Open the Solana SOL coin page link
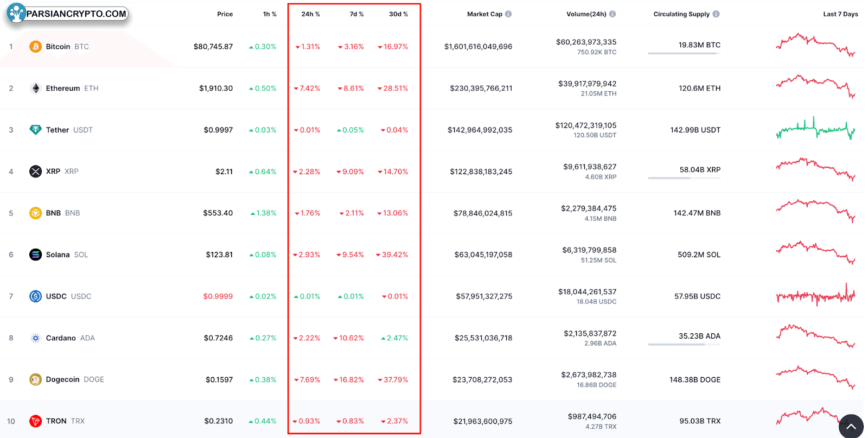 click(x=67, y=255)
